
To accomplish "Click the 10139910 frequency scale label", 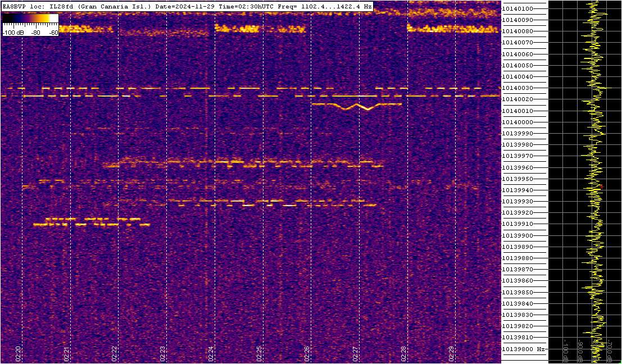I will pos(517,225).
